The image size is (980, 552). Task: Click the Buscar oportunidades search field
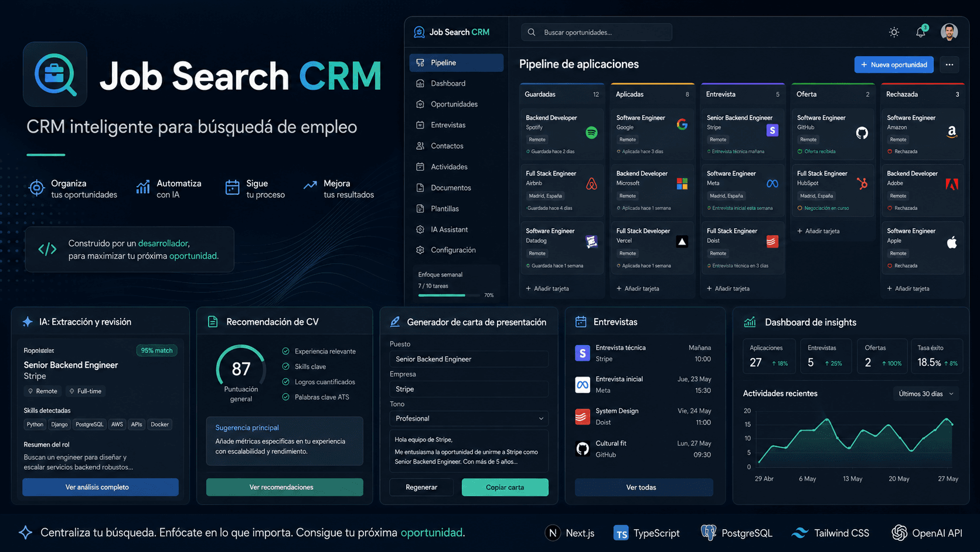[596, 32]
